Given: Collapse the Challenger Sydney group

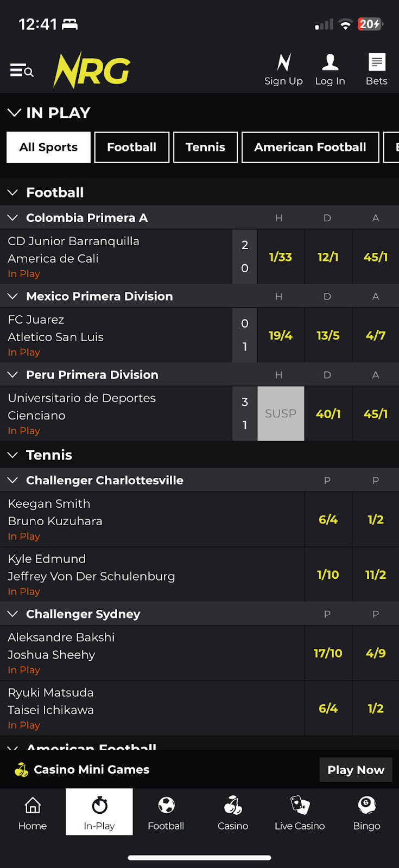Looking at the screenshot, I should pos(12,614).
